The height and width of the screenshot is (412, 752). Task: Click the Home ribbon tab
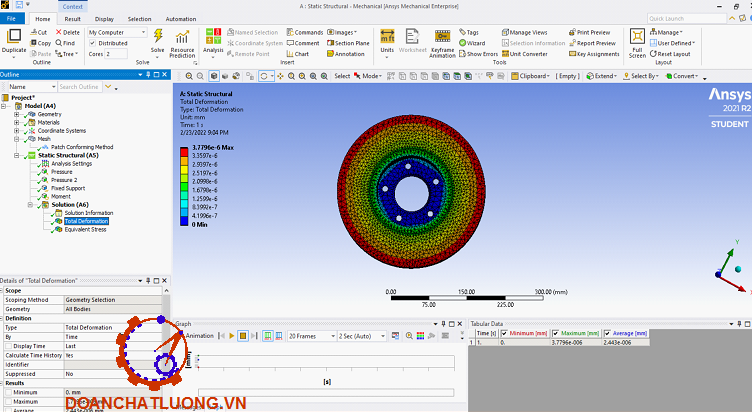pos(43,19)
